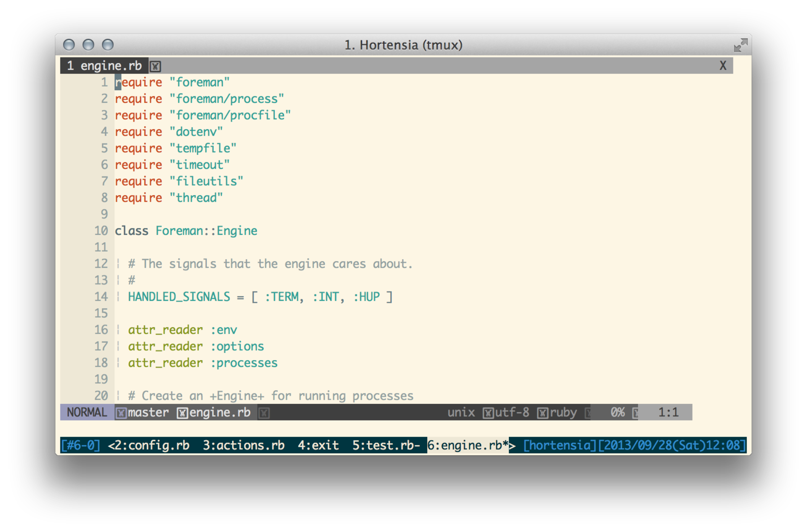Click line number 19 in the gutter

[x=101, y=379]
